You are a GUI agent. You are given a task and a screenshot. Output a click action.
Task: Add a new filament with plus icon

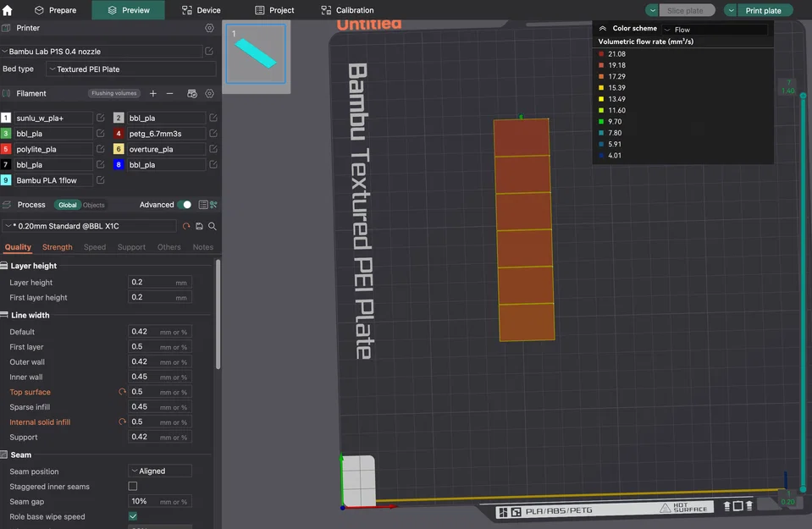[x=152, y=94]
